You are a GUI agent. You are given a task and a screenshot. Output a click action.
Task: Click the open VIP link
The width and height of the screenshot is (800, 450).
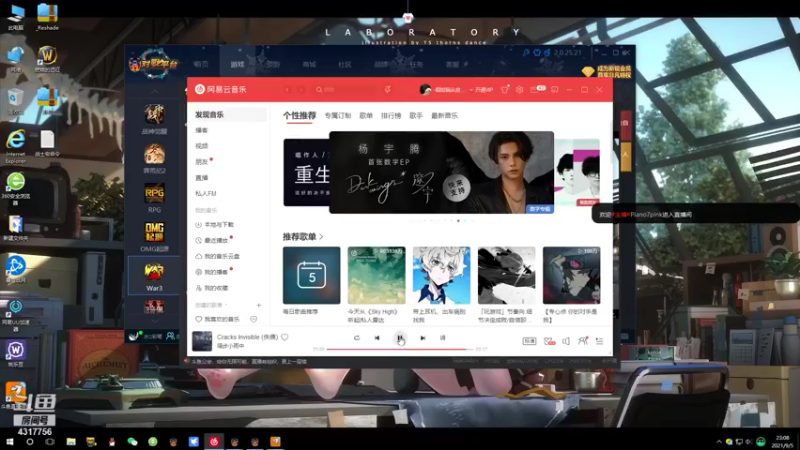point(484,90)
